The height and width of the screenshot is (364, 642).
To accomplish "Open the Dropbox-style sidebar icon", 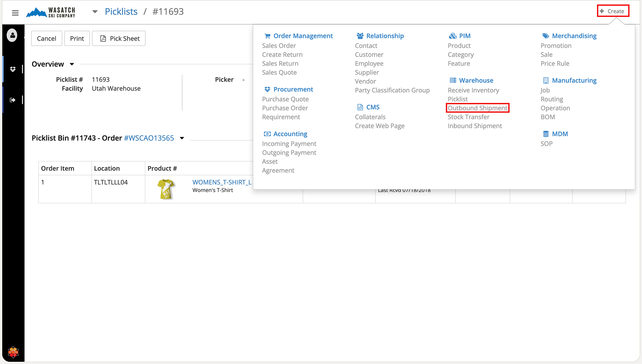I will click(x=12, y=69).
